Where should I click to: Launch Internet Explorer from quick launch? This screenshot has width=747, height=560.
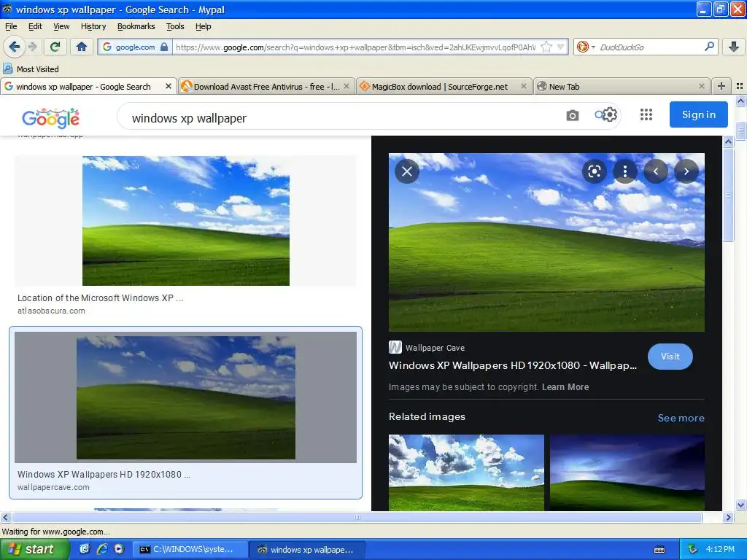[102, 549]
